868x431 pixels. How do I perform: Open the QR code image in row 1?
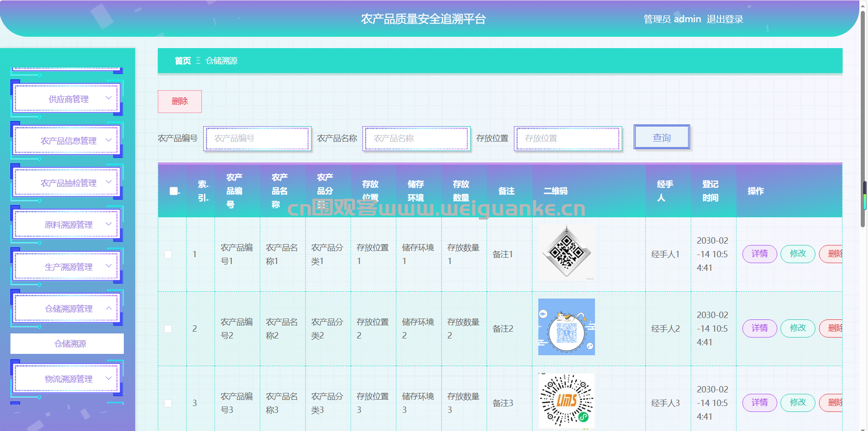click(x=566, y=253)
